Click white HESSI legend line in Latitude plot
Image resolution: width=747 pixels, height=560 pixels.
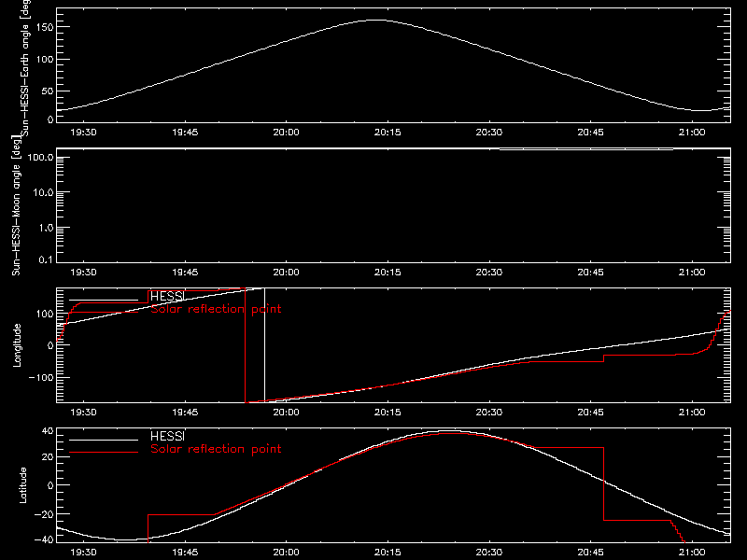click(104, 440)
